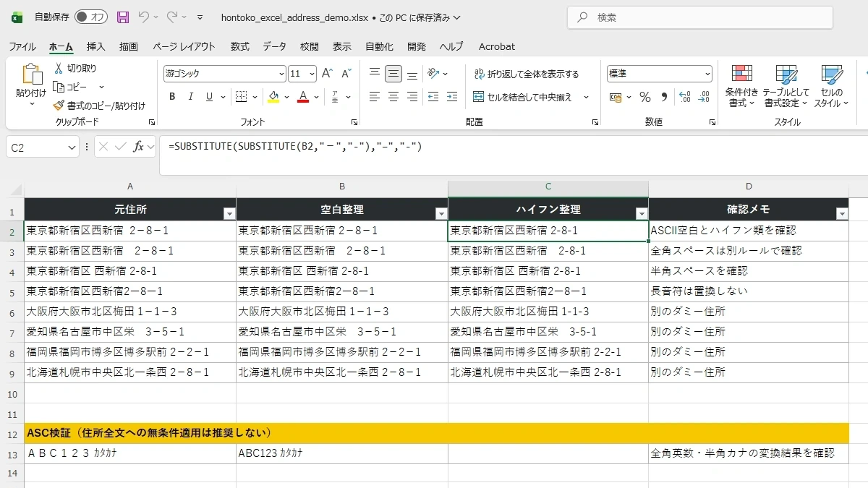The image size is (868, 488).
Task: Click the Save floppy disk icon
Action: click(x=123, y=17)
